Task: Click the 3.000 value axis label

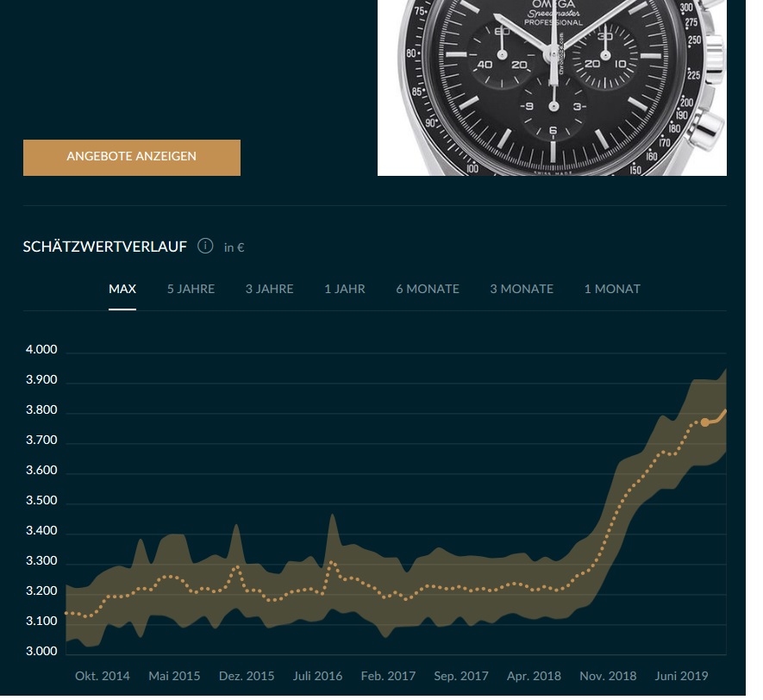Action: [x=41, y=651]
